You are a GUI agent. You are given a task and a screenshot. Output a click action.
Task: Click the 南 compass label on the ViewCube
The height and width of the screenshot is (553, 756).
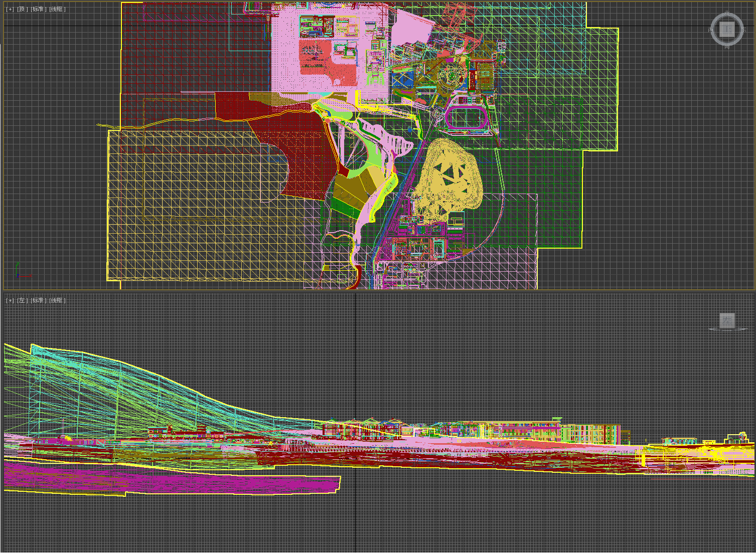727,47
